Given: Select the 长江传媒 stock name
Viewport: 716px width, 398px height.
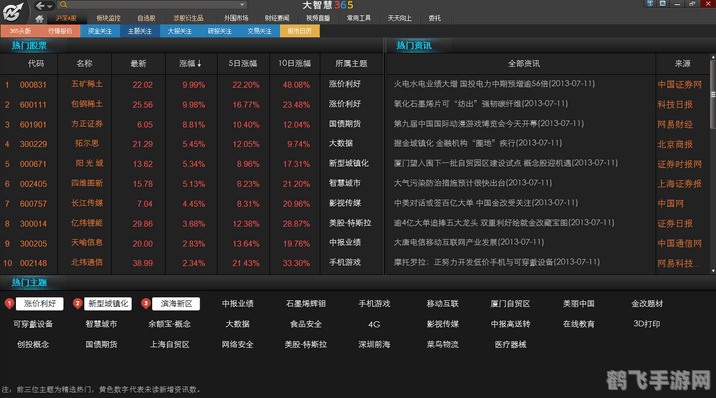Looking at the screenshot, I should [x=87, y=204].
